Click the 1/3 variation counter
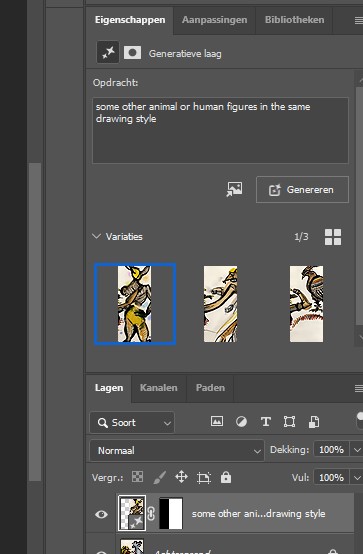The width and height of the screenshot is (363, 554). [301, 236]
